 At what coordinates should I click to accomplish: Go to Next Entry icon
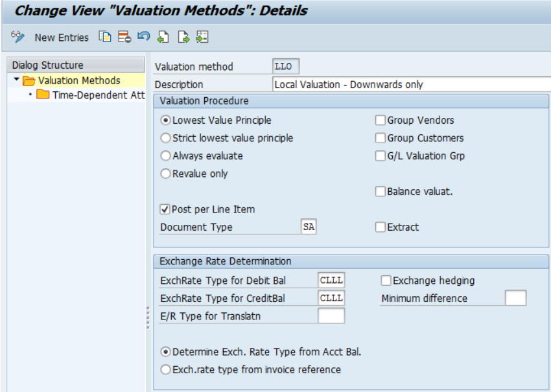click(183, 37)
